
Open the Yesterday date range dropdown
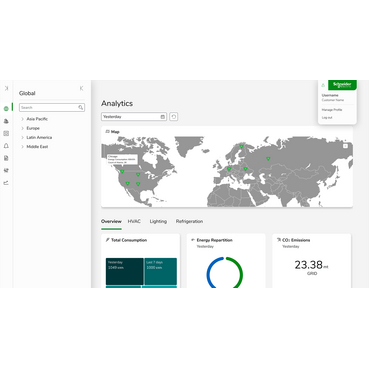point(134,117)
